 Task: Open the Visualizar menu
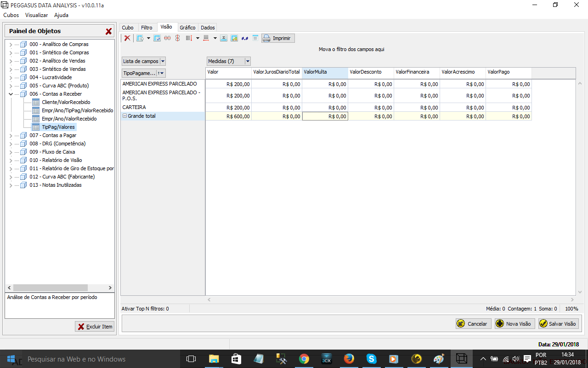pyautogui.click(x=37, y=15)
